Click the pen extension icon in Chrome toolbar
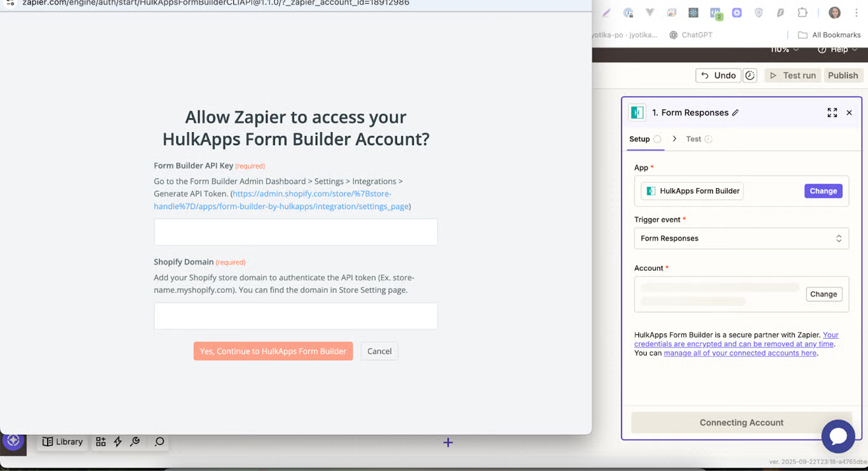Viewport: 868px width, 471px height. point(607,13)
